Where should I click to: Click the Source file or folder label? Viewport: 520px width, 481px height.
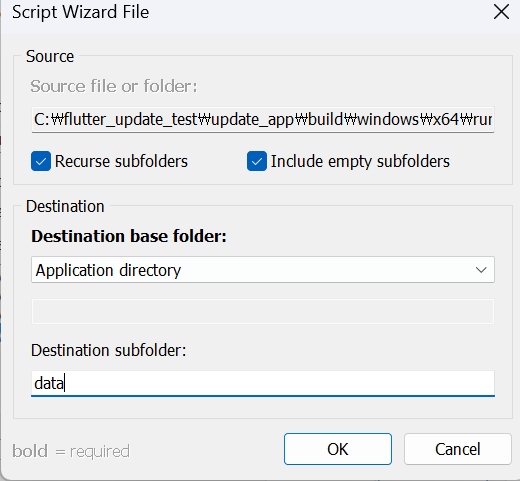pos(114,86)
